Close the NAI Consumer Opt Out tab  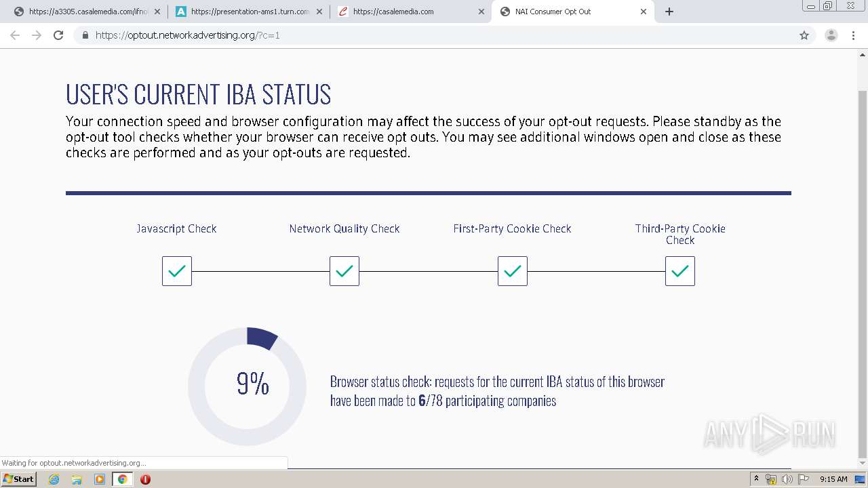[x=644, y=12]
